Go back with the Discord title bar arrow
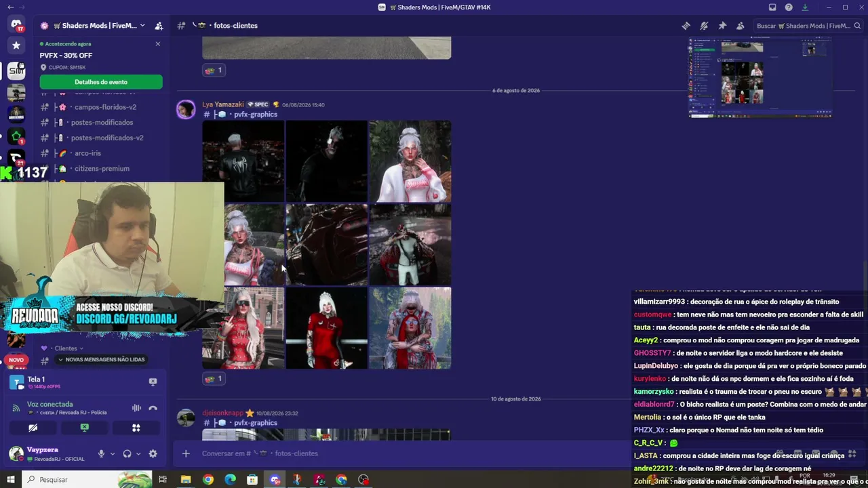Screen dimensions: 868x488 [10, 7]
